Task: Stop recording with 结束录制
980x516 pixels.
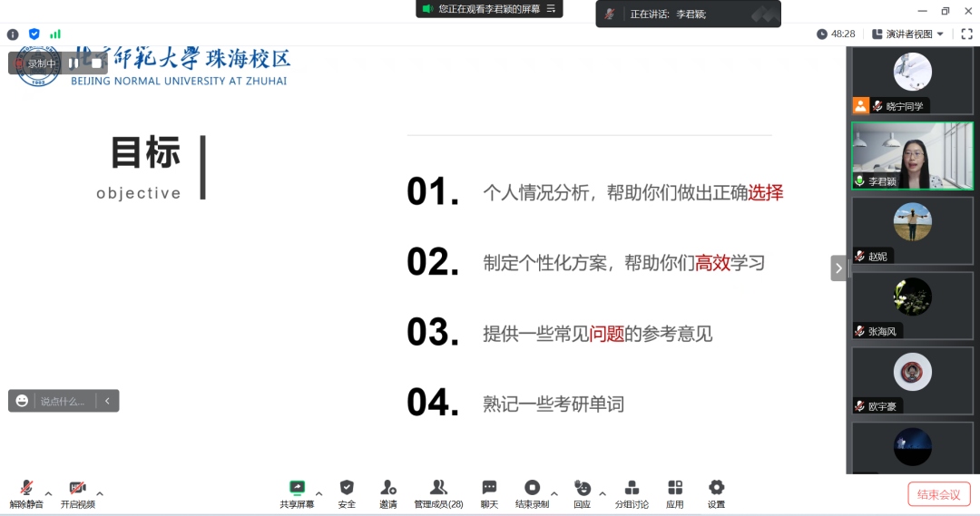Action: pyautogui.click(x=532, y=493)
